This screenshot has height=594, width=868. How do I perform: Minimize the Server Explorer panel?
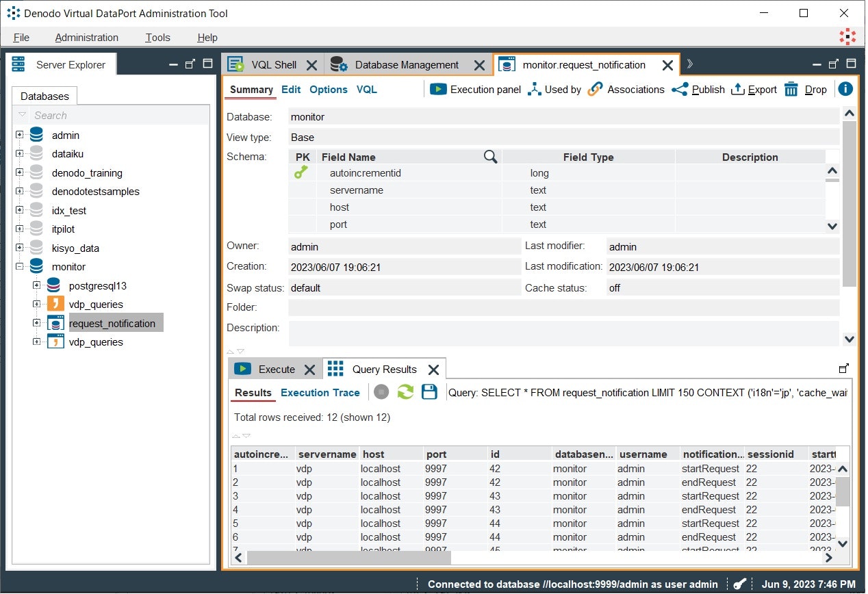pyautogui.click(x=174, y=64)
